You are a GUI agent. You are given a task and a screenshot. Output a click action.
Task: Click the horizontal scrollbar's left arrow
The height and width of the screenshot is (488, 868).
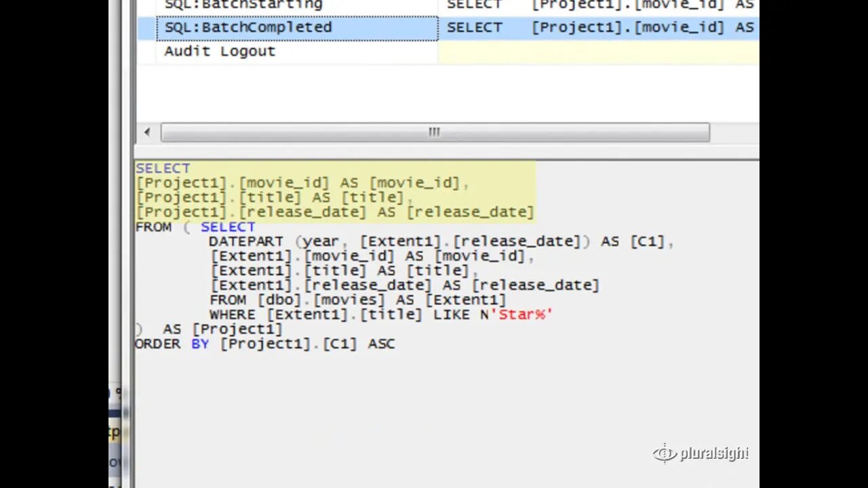[148, 132]
